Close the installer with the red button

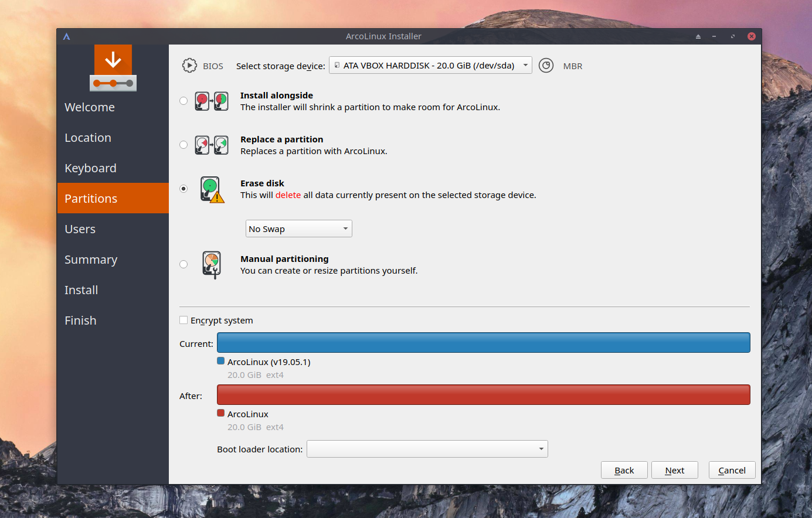point(751,36)
